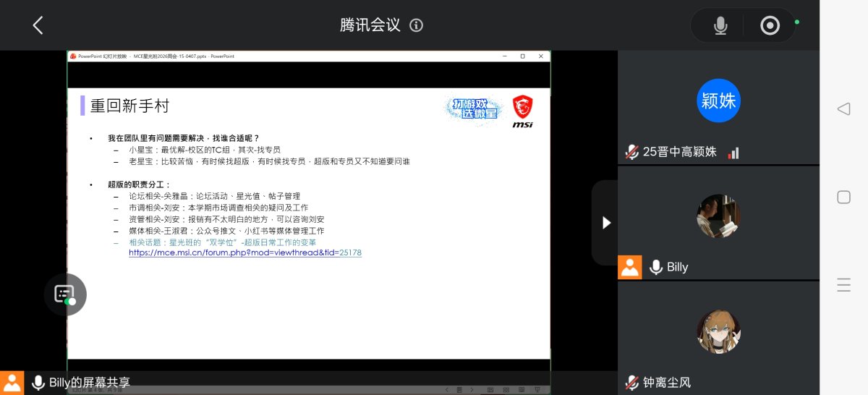Open Billy's round avatar photo
This screenshot has width=868, height=395.
(x=718, y=216)
